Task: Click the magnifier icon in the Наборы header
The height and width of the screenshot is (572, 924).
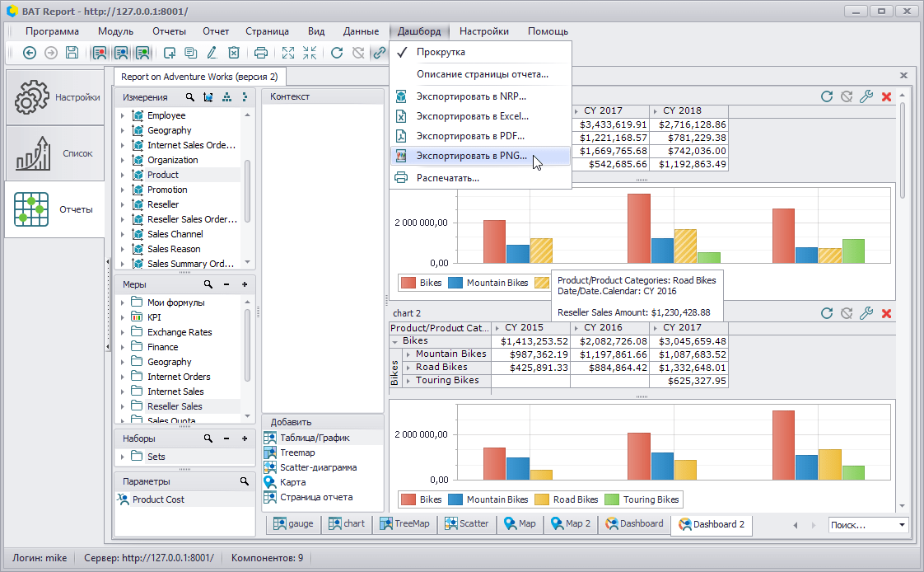Action: tap(208, 438)
